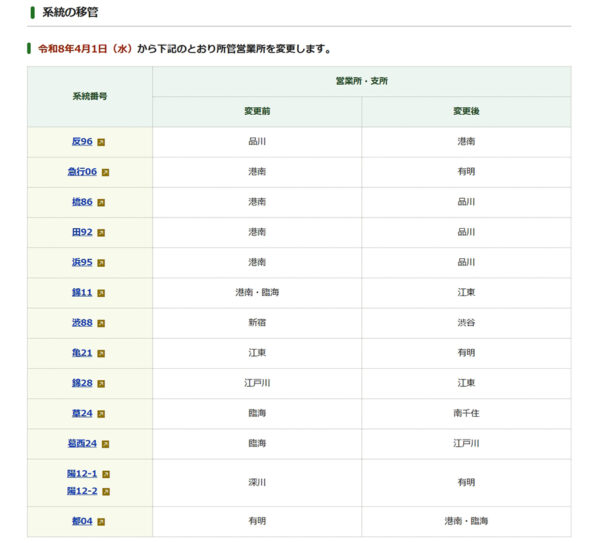The width and height of the screenshot is (600, 543).
Task: Click the external-link icon beside 反96
Action: pyautogui.click(x=101, y=142)
